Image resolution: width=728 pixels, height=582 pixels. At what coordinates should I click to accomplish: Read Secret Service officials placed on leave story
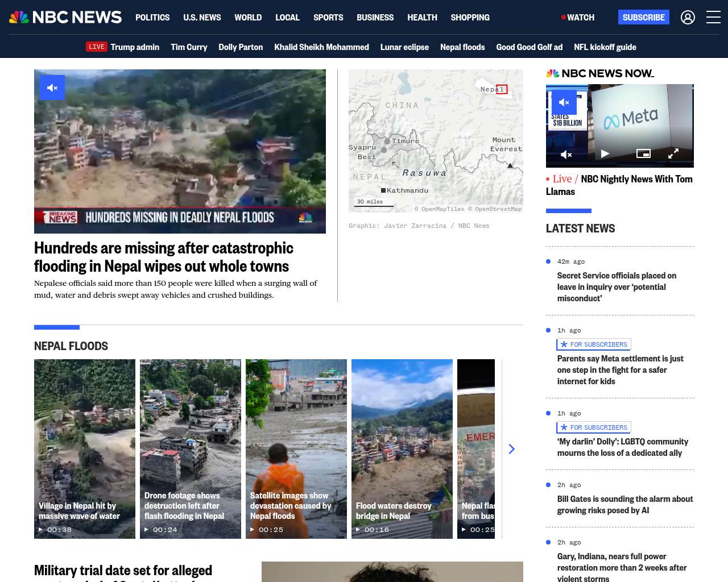point(617,287)
